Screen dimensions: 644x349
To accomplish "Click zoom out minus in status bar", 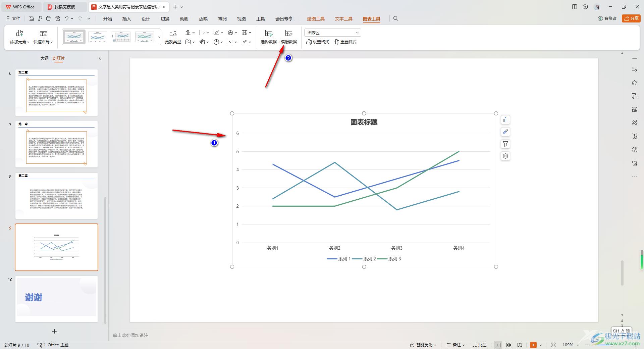I will (x=587, y=345).
